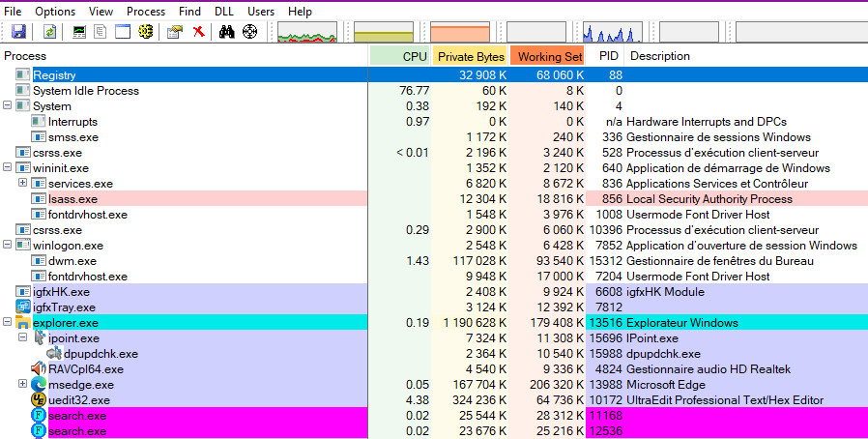The height and width of the screenshot is (439, 868).
Task: Select the System Idle Process row
Action: (434, 90)
